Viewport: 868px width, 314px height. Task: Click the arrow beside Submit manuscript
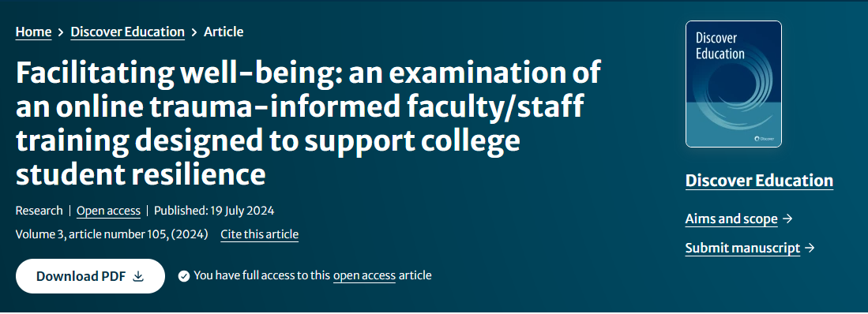pos(810,249)
